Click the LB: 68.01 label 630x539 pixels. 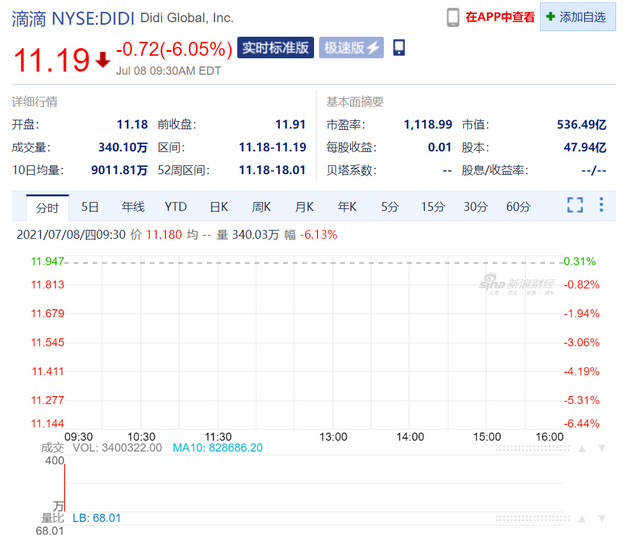[x=96, y=518]
